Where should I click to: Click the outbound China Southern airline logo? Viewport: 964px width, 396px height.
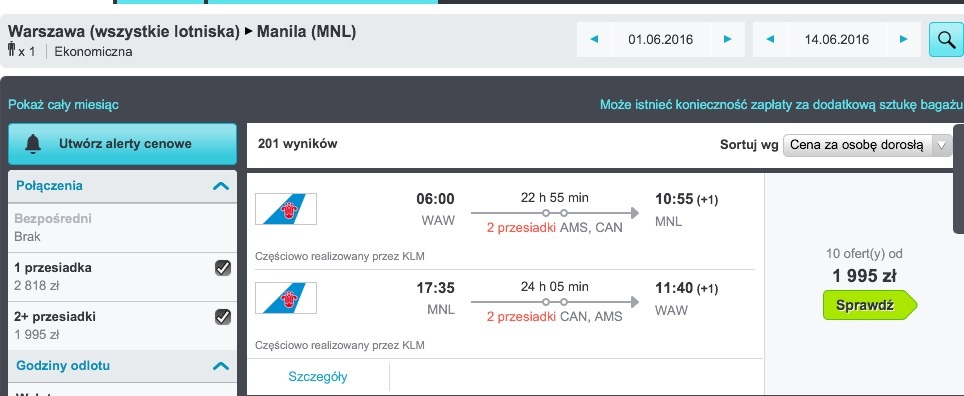pos(286,209)
